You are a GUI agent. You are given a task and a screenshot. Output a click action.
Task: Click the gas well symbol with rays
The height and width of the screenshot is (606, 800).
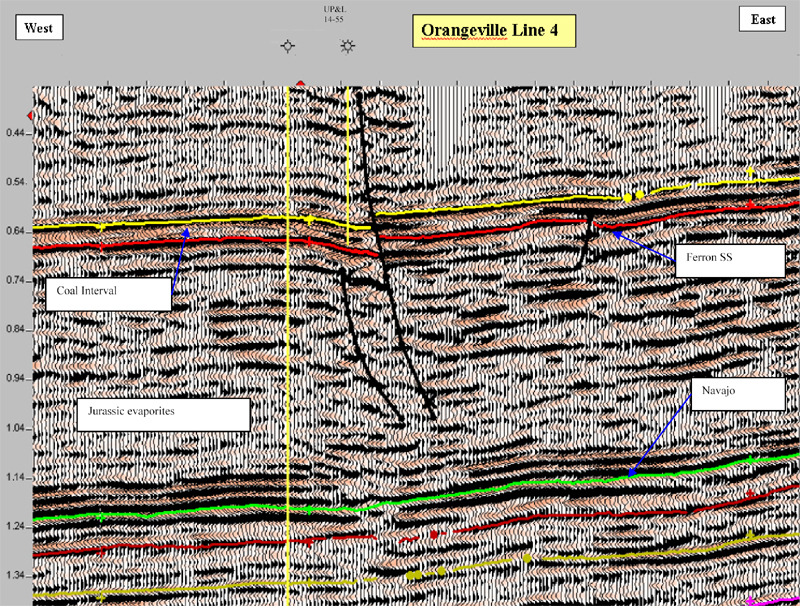click(347, 46)
